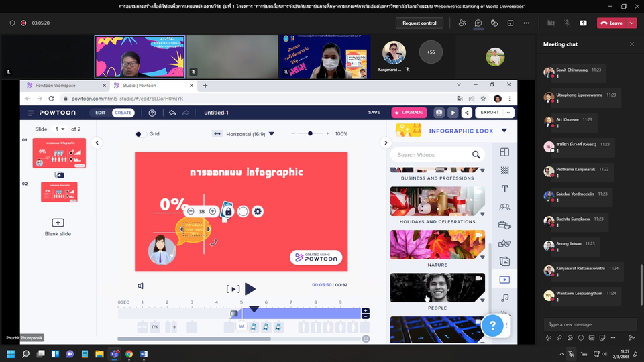
Task: Open the Teams chat icon in meeting bar
Action: pos(478,23)
